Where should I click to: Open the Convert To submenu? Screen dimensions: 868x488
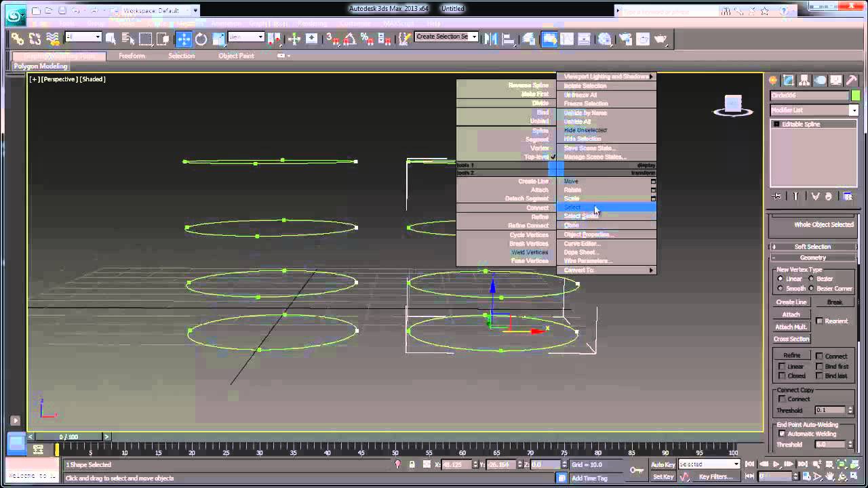pos(606,270)
